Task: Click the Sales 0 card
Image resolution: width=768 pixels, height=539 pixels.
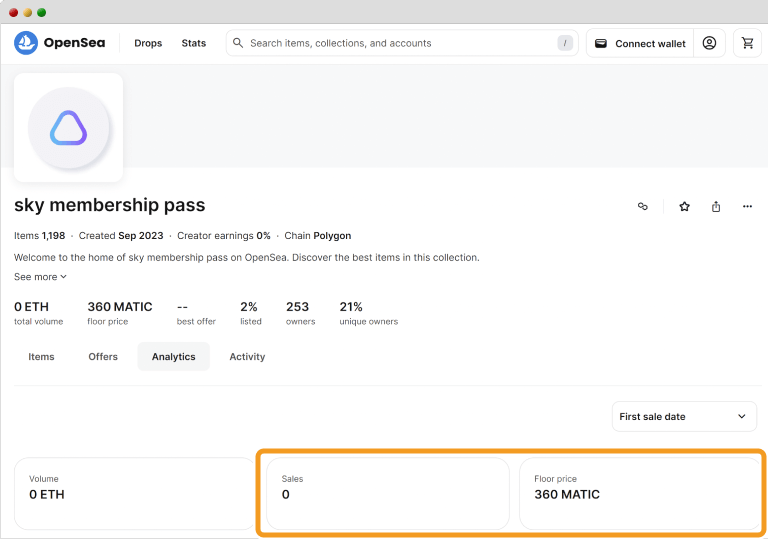Action: coord(387,493)
